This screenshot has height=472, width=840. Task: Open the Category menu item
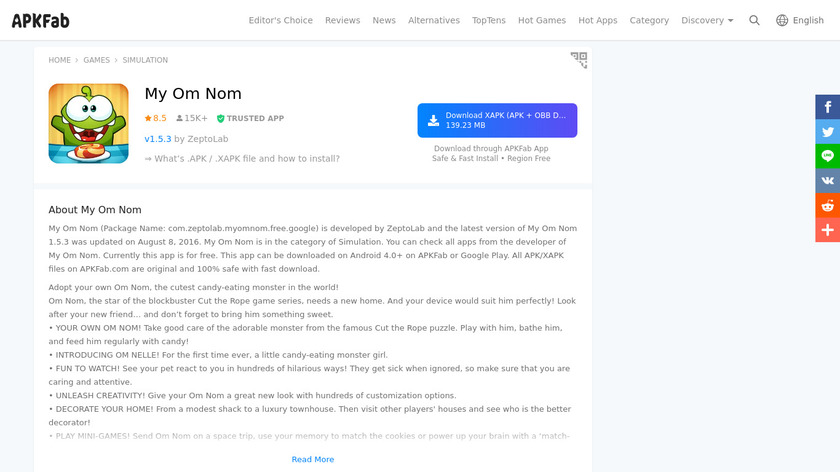tap(649, 20)
